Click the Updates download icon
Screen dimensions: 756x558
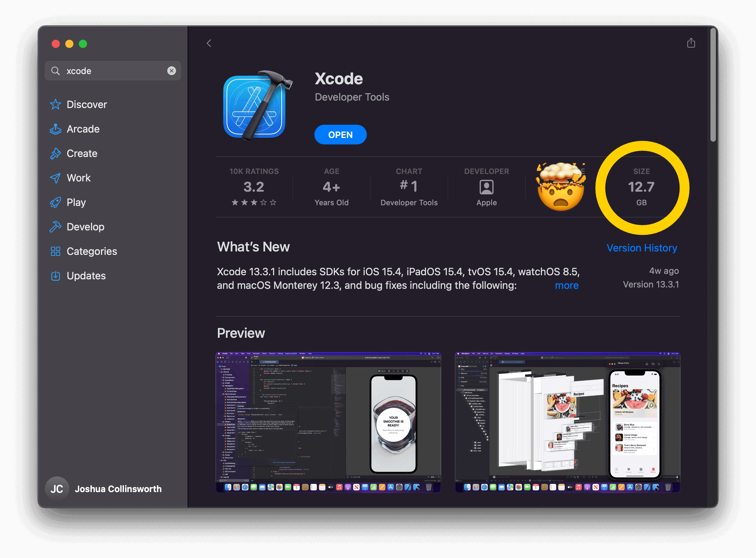tap(55, 276)
